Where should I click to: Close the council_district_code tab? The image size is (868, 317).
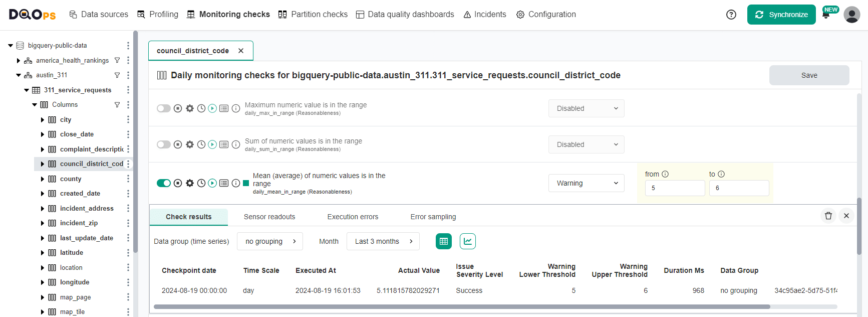coord(241,51)
